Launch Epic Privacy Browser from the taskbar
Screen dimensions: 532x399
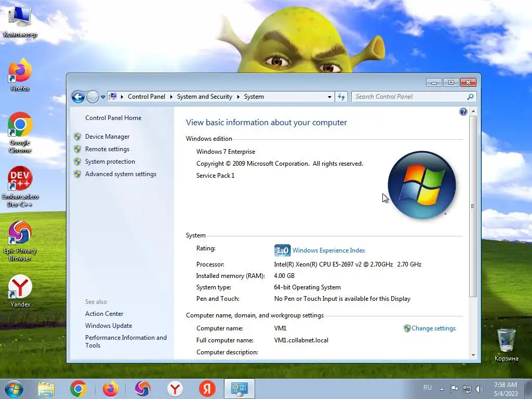click(143, 389)
